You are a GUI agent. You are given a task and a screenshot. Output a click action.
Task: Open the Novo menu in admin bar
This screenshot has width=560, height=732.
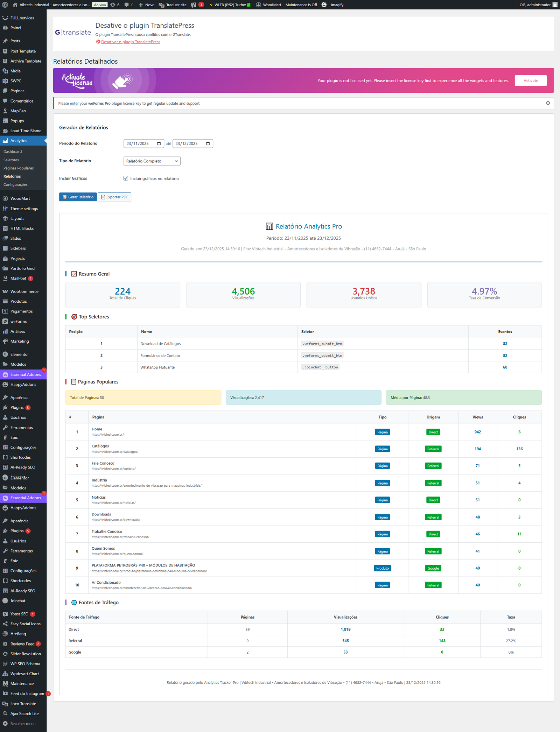(146, 5)
